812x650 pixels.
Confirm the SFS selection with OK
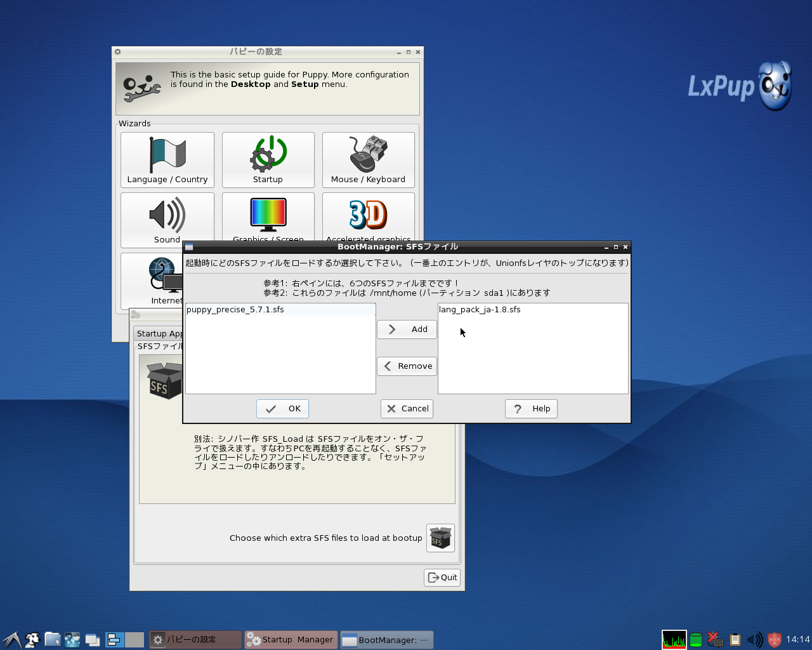point(282,409)
